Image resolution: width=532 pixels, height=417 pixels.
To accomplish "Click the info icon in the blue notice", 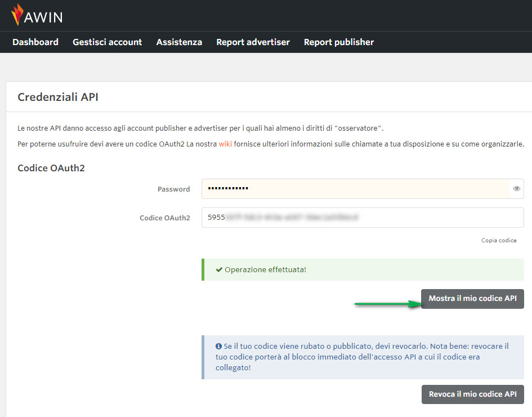I will (218, 346).
